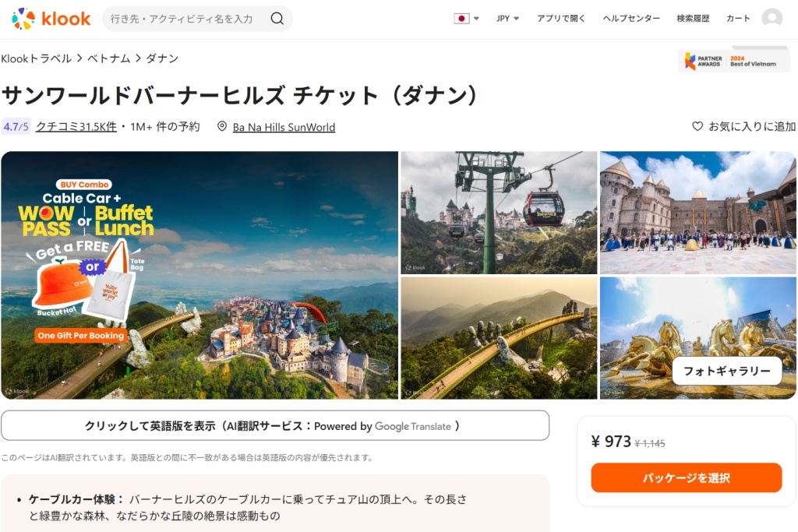Click the ダナン breadcrumb link
This screenshot has width=798, height=532.
[x=162, y=58]
